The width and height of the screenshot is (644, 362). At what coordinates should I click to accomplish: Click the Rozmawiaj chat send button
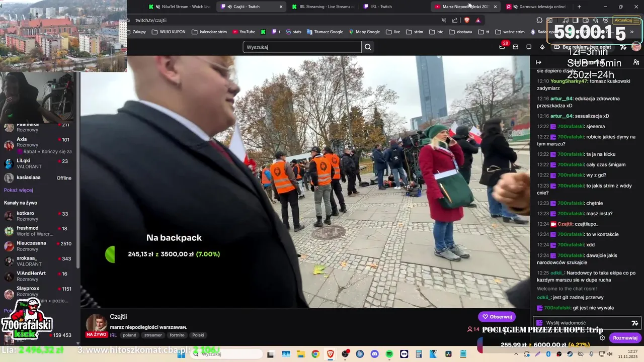click(x=625, y=338)
